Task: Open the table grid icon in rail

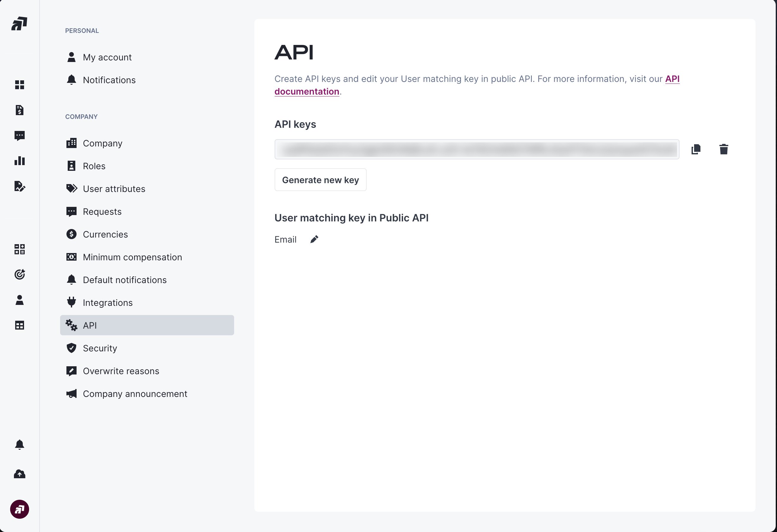Action: (x=19, y=325)
